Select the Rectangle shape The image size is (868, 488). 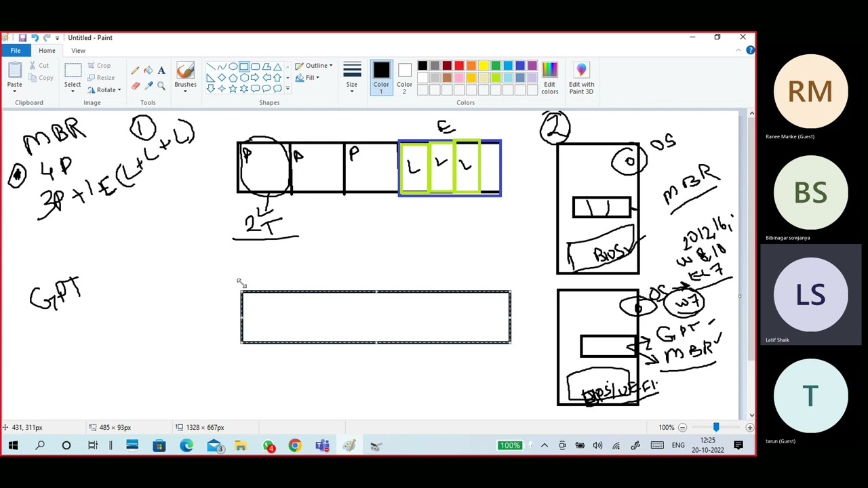pos(243,66)
